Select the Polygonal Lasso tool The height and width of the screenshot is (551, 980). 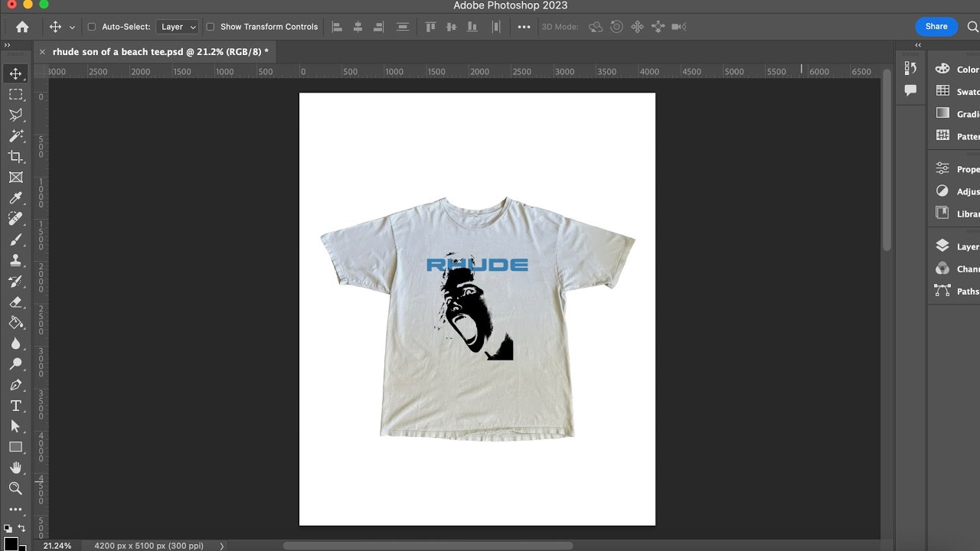[15, 115]
